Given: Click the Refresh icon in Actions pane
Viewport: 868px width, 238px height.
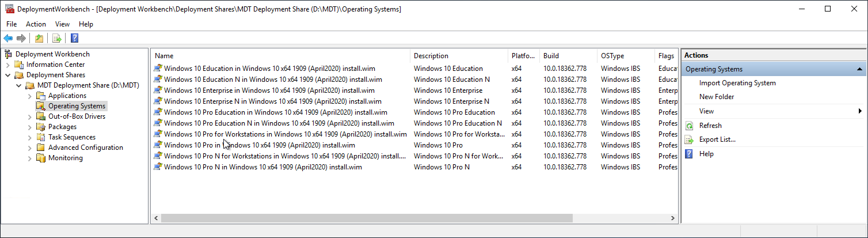Looking at the screenshot, I should click(x=689, y=126).
